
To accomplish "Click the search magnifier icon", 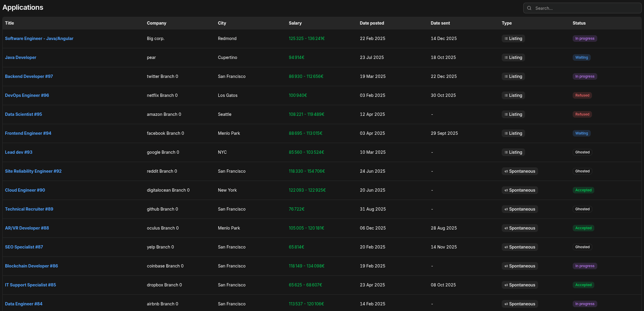I will [x=529, y=8].
